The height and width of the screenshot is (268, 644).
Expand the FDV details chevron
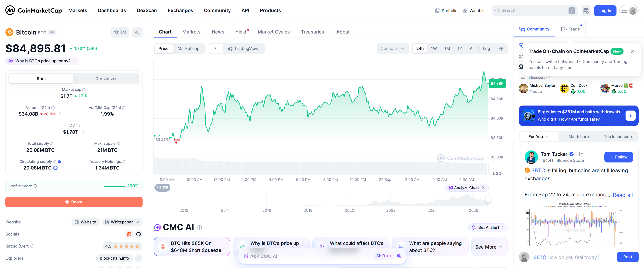tap(84, 132)
